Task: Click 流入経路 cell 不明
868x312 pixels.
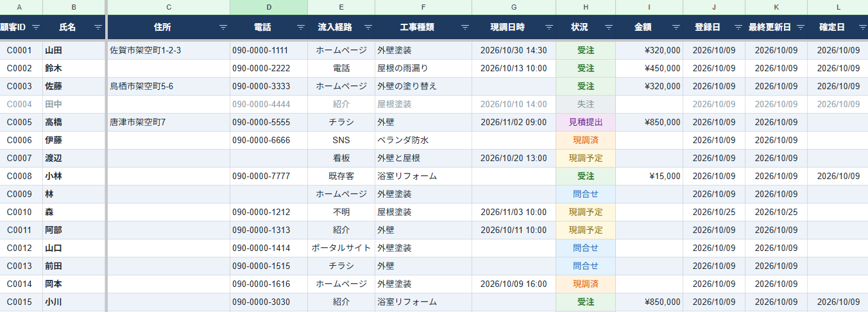Action: (341, 212)
